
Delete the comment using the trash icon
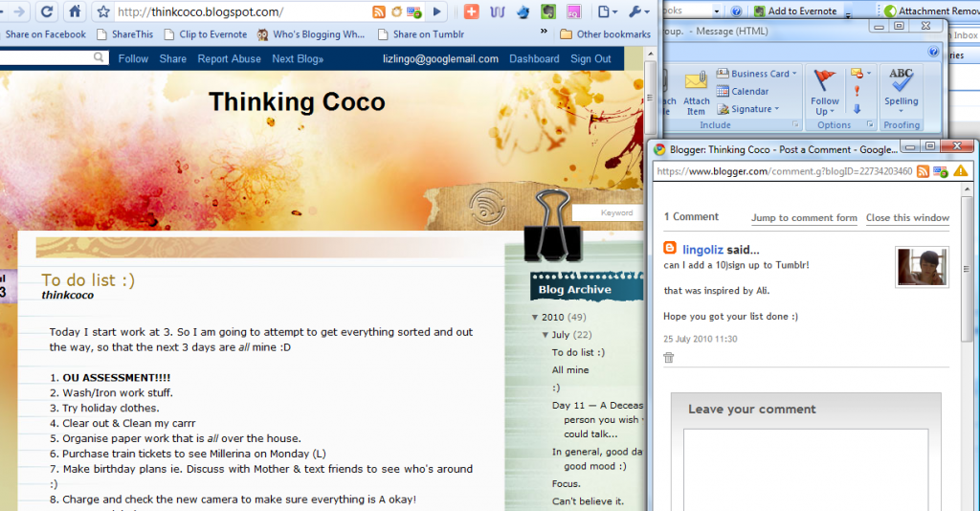(x=669, y=357)
